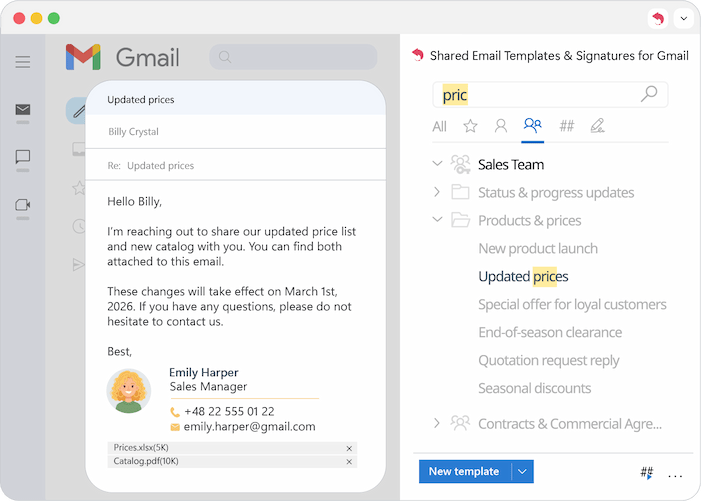Select Special offer for loyal customers template
Image resolution: width=701 pixels, height=501 pixels.
coord(572,305)
